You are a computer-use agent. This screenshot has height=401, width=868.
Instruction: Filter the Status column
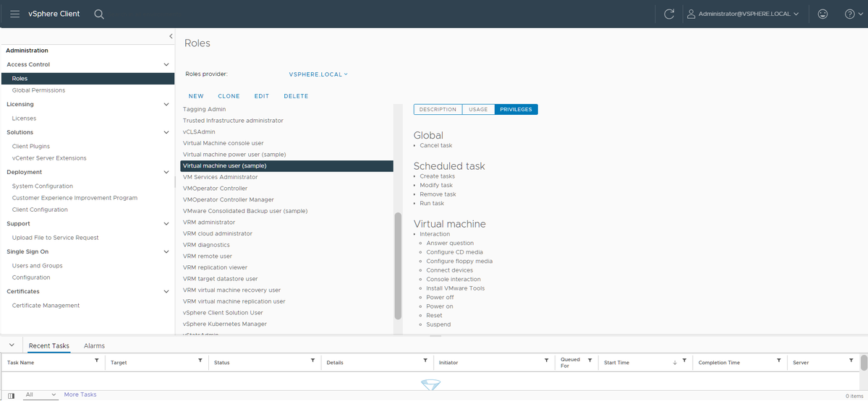[x=312, y=361]
